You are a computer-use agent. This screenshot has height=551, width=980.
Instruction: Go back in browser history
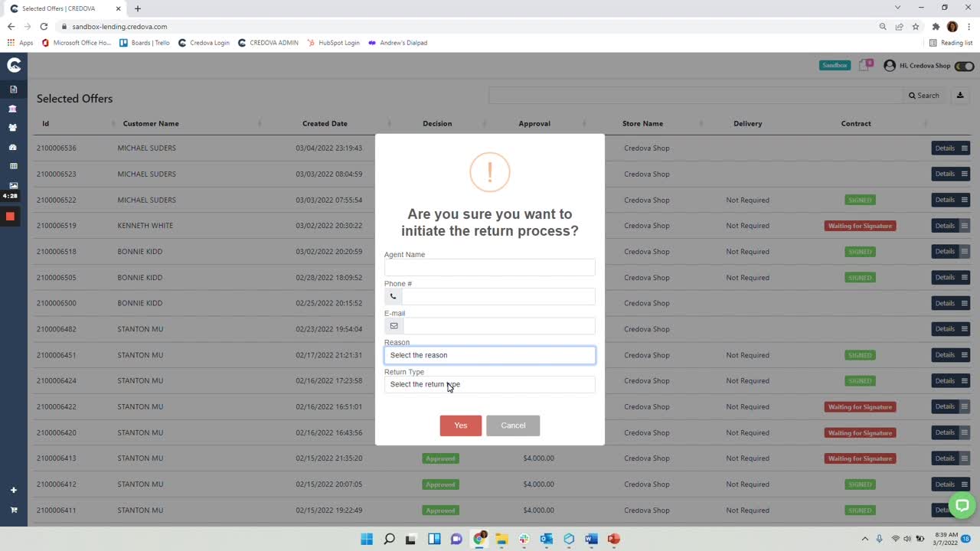tap(11, 26)
